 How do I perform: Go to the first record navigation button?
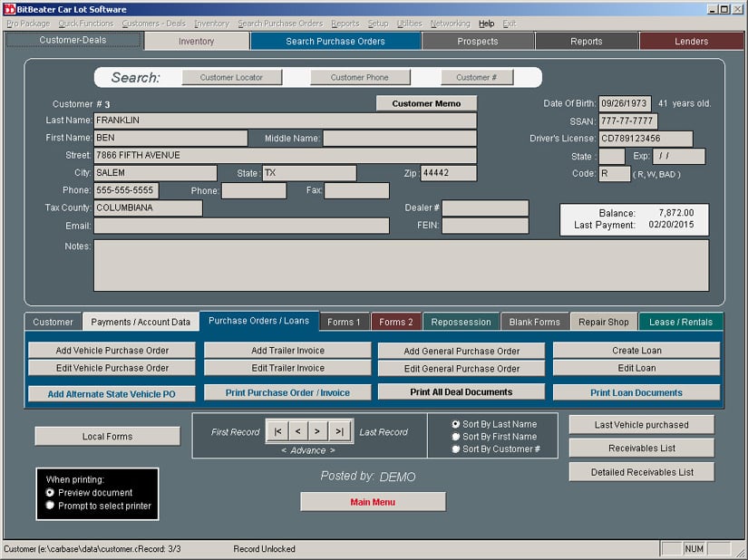click(x=277, y=432)
